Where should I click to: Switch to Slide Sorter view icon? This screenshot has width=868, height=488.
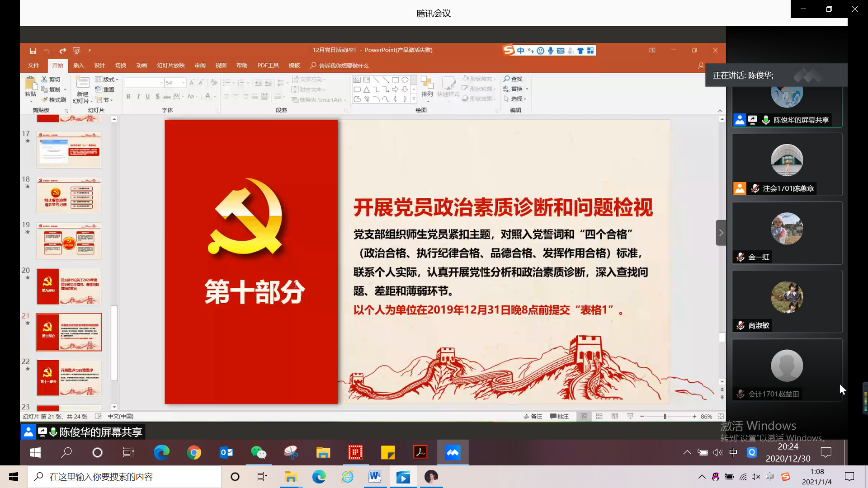click(x=599, y=417)
